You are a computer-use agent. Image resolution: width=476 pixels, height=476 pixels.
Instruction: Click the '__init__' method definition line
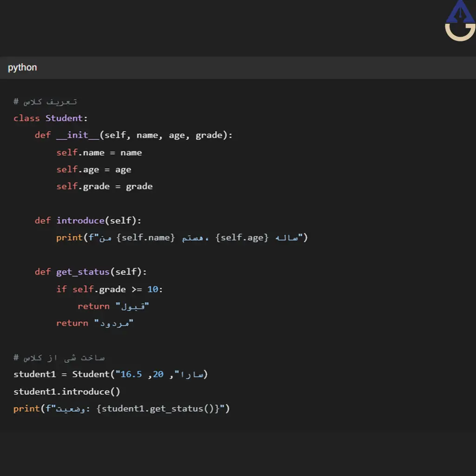click(133, 135)
